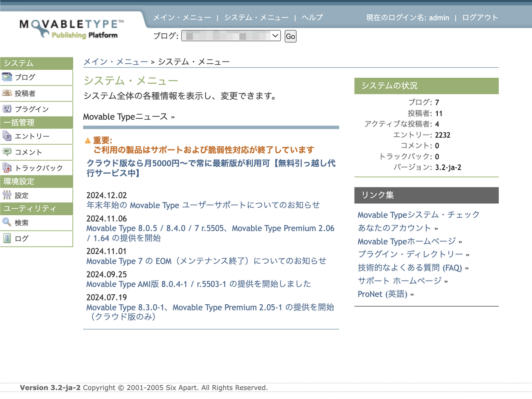Click the 設定 sliders icon
Viewport: 532px width, 399px height.
(7, 195)
